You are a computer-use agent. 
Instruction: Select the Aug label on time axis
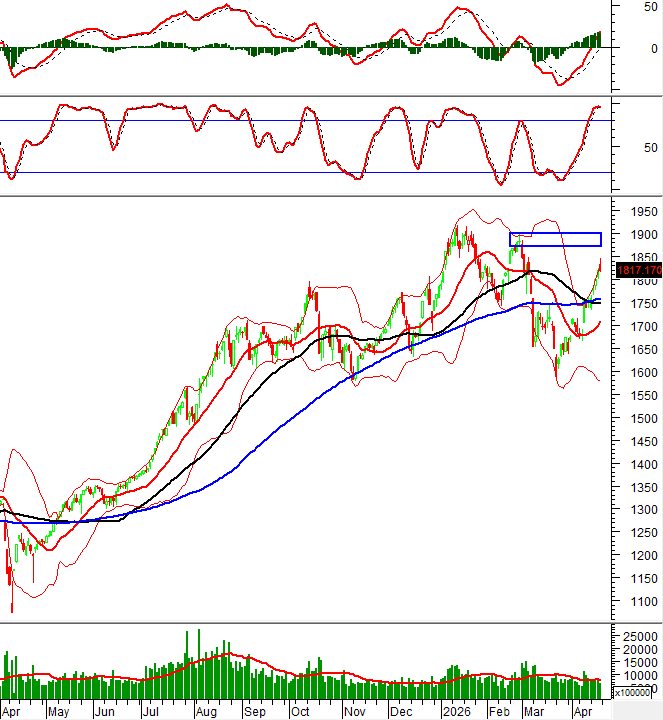(205, 712)
